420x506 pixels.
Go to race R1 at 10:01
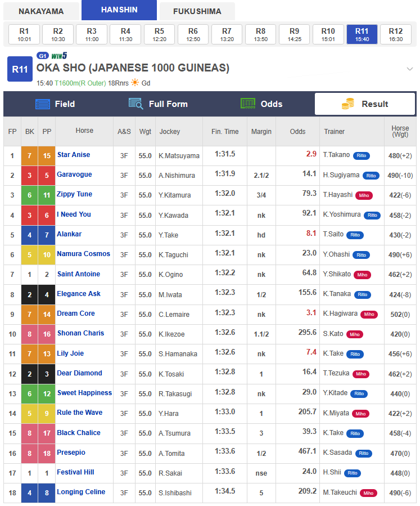pyautogui.click(x=24, y=34)
